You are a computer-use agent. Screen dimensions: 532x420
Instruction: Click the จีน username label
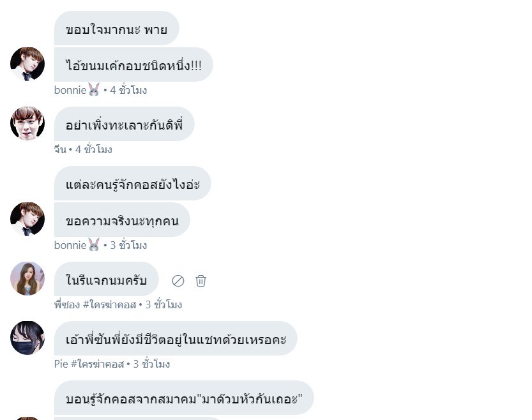click(x=60, y=149)
